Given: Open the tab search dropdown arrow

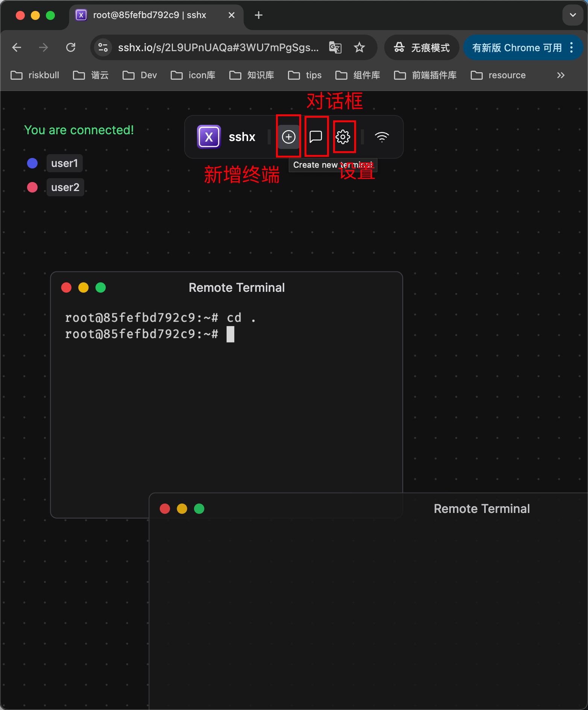Looking at the screenshot, I should click(573, 15).
